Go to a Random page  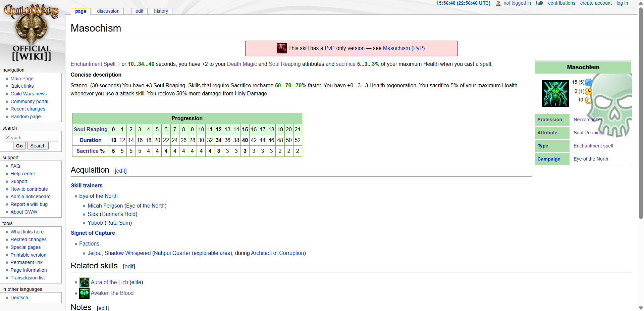click(x=25, y=117)
